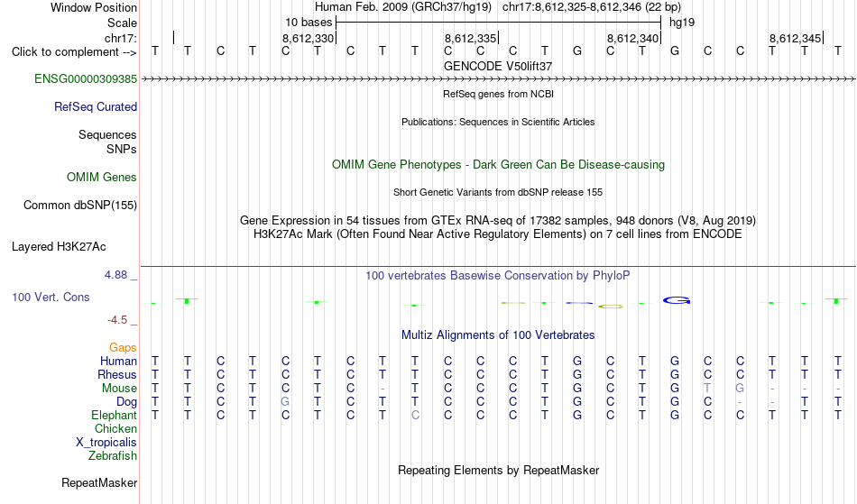Click the X_tropicalis species row label
Image resolution: width=857 pixels, height=504 pixels.
coord(106,443)
